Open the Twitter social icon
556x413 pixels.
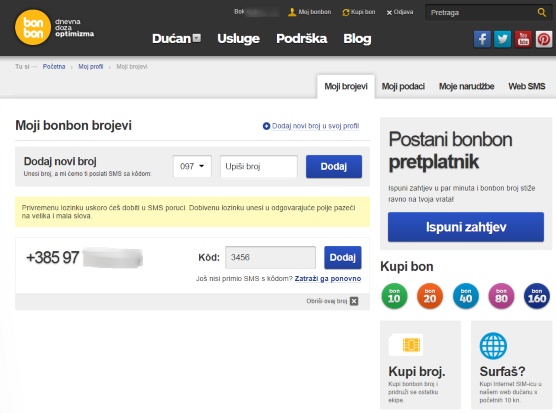click(x=502, y=39)
